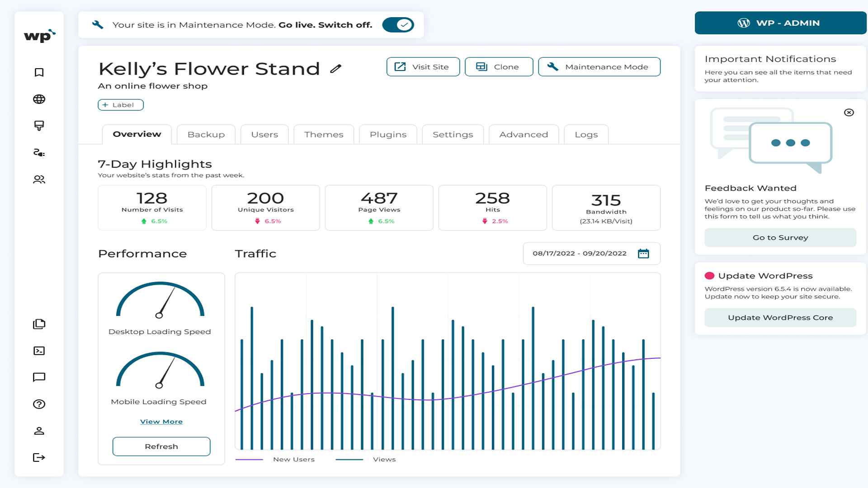Open the terminal console icon in the sidebar
Screen dimensions: 868x488
point(39,351)
